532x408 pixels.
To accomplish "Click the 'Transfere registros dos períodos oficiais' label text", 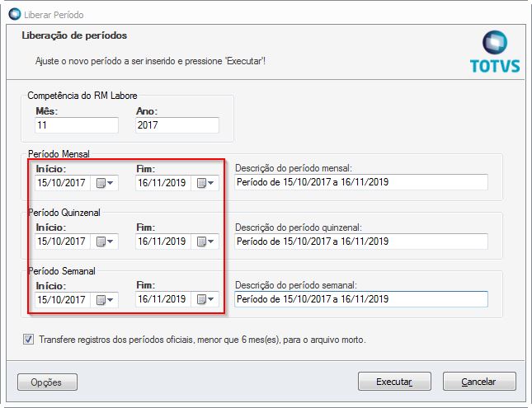I will tap(202, 340).
